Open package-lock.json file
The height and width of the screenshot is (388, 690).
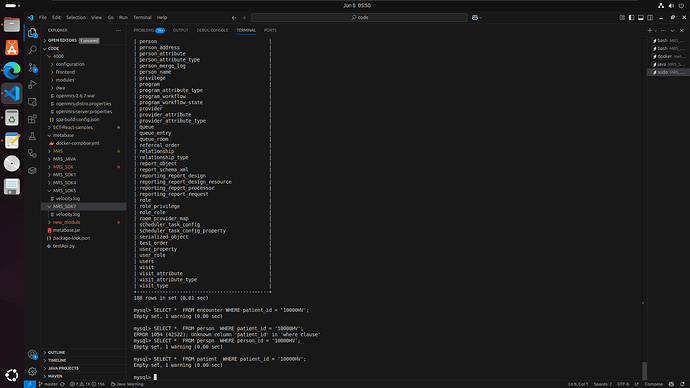pos(71,238)
